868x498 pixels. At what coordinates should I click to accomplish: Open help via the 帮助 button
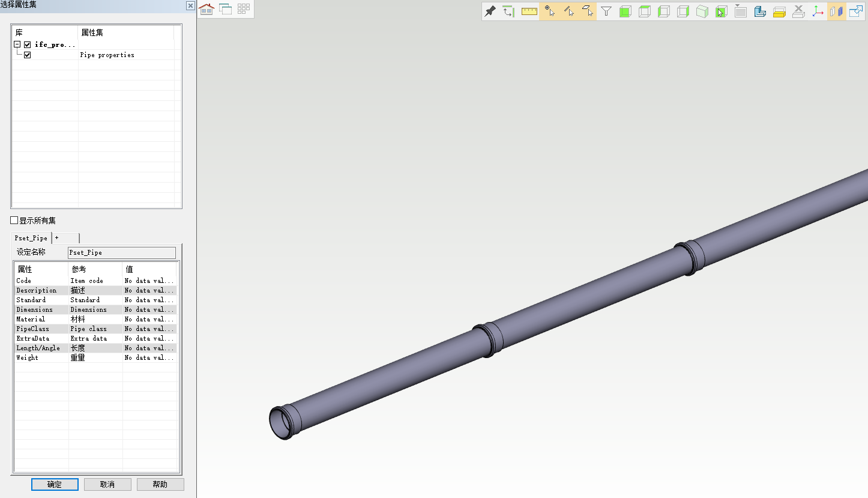point(160,484)
